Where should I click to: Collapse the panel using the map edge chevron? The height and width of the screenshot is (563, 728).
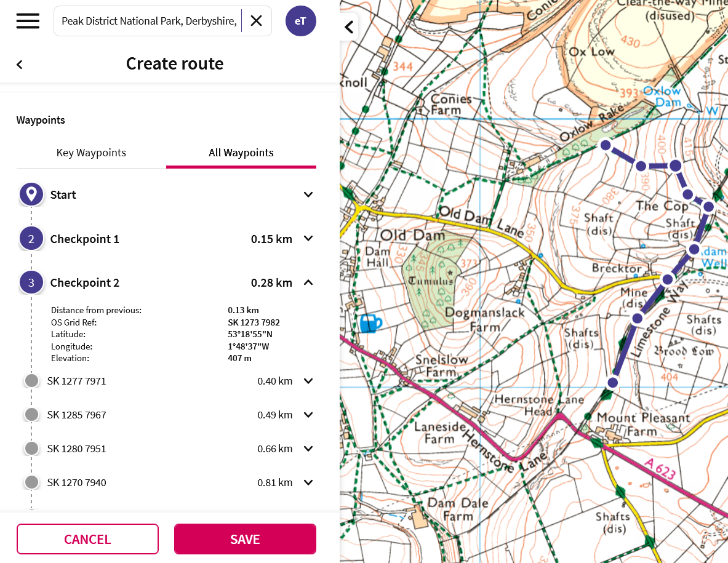click(349, 27)
